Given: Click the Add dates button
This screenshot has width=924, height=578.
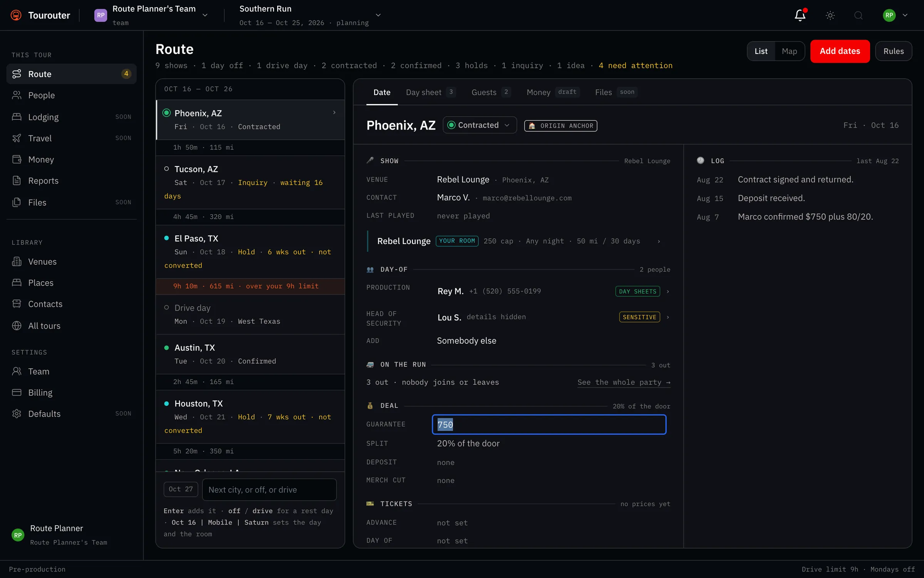Looking at the screenshot, I should click(x=840, y=51).
